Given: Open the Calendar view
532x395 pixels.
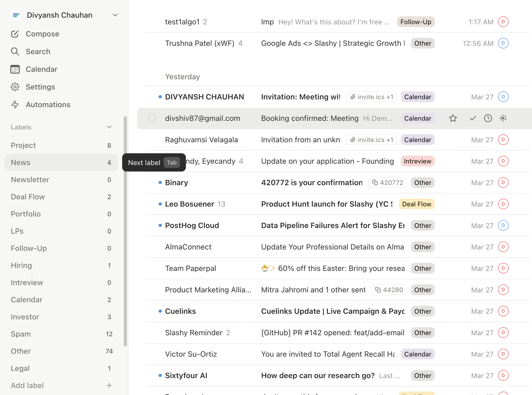Looking at the screenshot, I should [x=42, y=69].
